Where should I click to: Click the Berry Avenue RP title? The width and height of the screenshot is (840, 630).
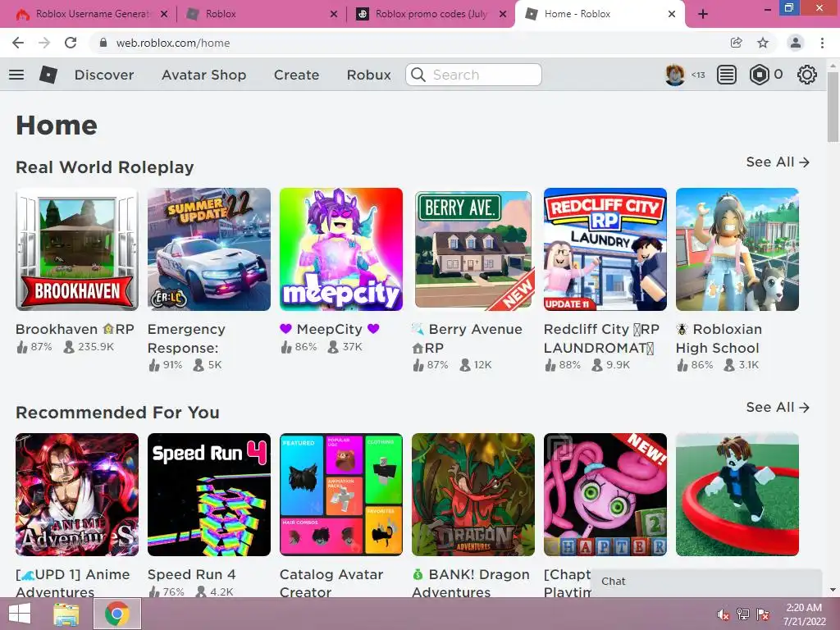467,338
